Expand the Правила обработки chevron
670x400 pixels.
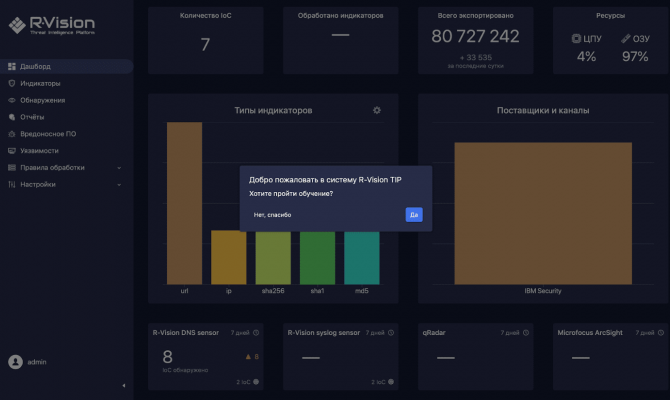coord(119,168)
